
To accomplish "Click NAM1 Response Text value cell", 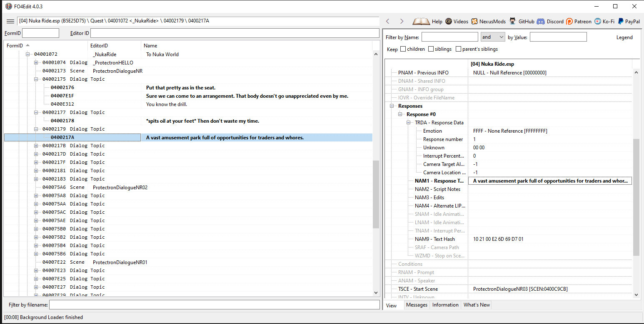I will [550, 181].
